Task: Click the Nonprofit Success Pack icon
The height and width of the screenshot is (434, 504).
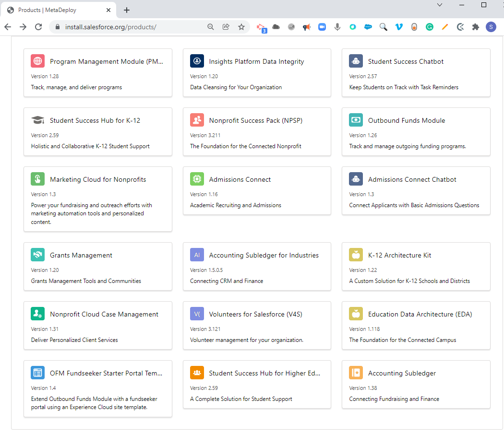Action: [x=197, y=120]
